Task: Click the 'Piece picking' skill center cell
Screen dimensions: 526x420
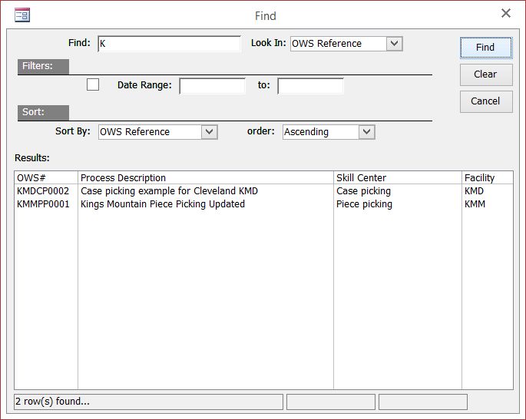Action: (x=364, y=204)
